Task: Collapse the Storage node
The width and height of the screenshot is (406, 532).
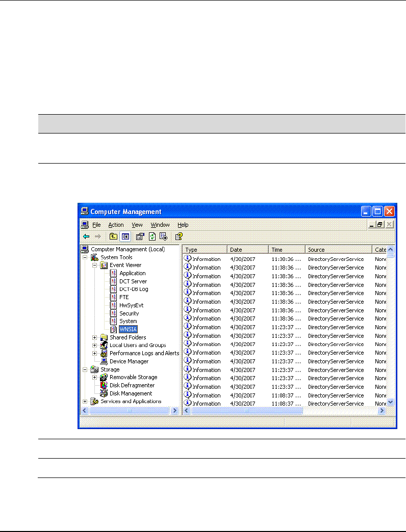Action: [x=85, y=370]
